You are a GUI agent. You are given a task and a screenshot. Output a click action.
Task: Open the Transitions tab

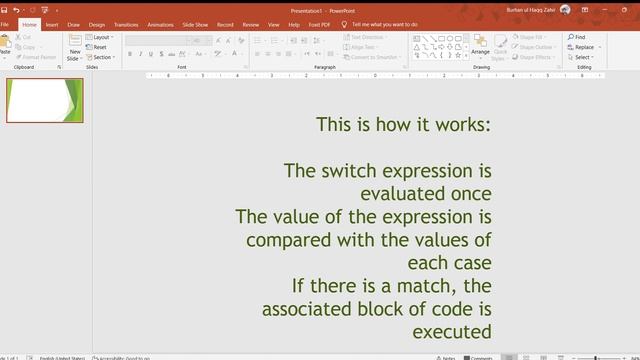126,25
